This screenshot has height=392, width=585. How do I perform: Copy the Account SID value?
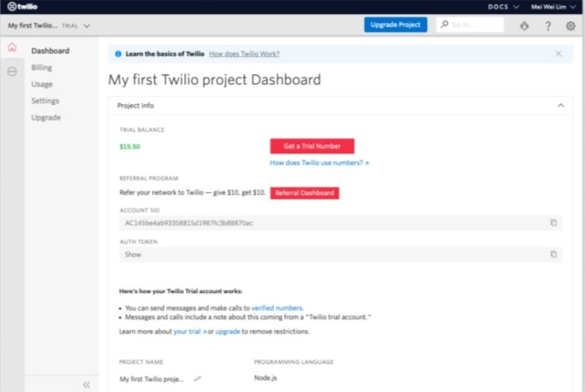click(x=554, y=223)
